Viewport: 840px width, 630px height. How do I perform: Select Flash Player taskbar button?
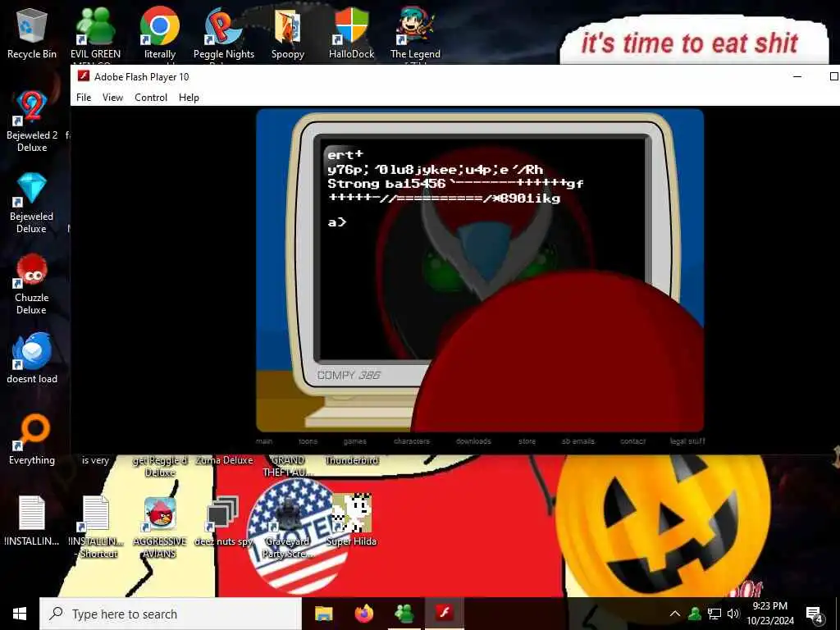click(x=444, y=614)
